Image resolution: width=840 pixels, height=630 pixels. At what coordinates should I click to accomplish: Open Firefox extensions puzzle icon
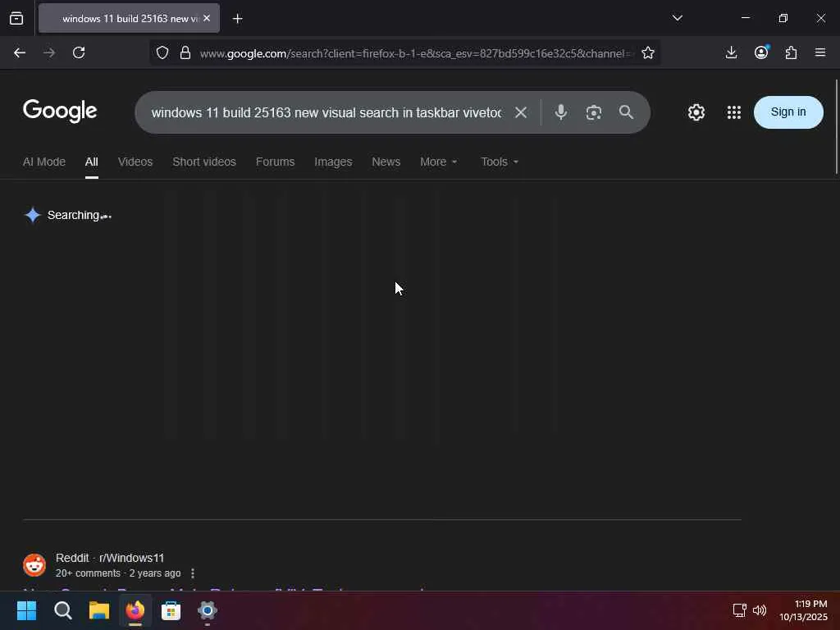[x=791, y=52]
